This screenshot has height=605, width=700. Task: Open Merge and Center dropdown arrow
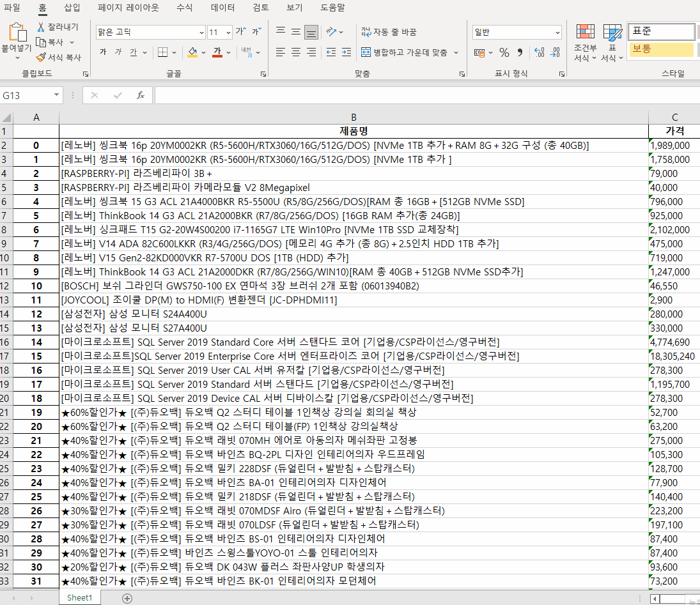click(x=456, y=52)
